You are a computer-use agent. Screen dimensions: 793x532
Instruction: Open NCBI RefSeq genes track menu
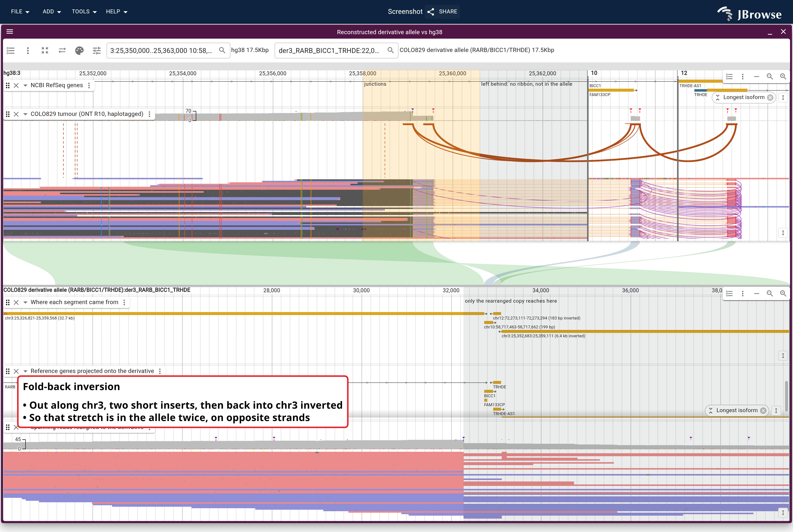pyautogui.click(x=89, y=85)
